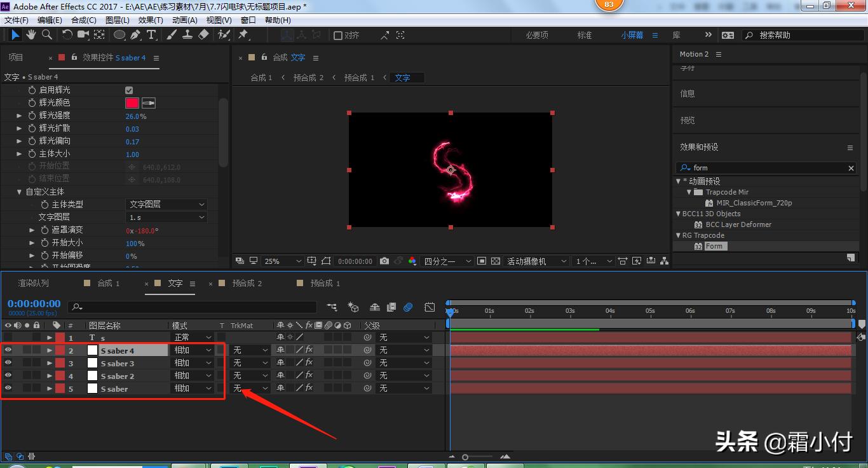Screen dimensions: 868x468
Task: Toggle the 启用辉光 checkbox
Action: point(129,90)
